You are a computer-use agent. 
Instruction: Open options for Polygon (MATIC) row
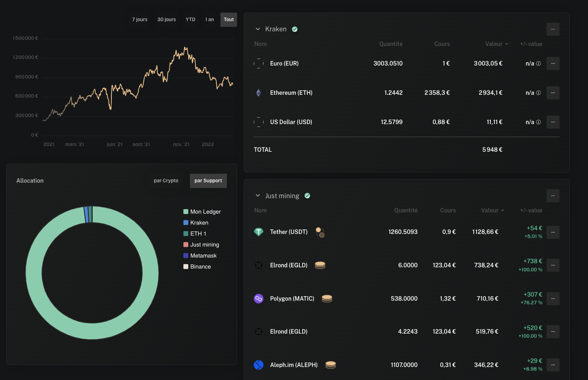[553, 299]
